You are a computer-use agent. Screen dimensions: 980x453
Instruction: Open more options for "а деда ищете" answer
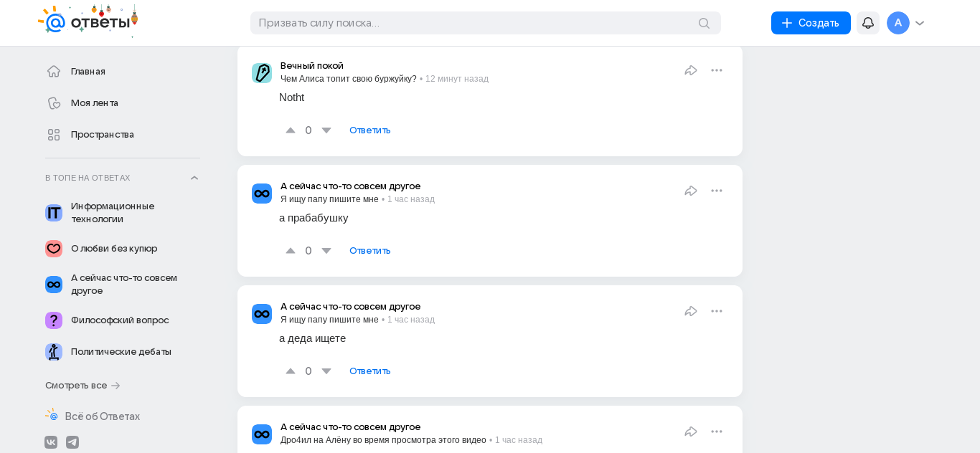click(x=717, y=311)
